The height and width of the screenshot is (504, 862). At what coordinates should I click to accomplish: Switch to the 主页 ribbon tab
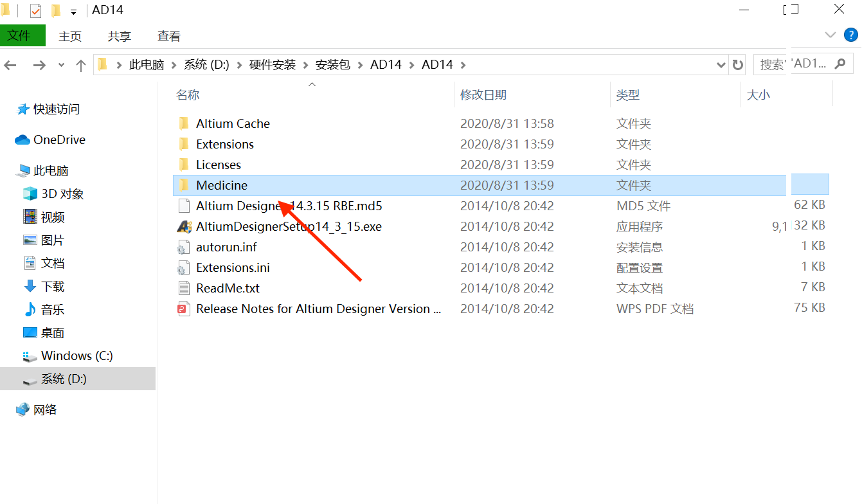pyautogui.click(x=70, y=37)
